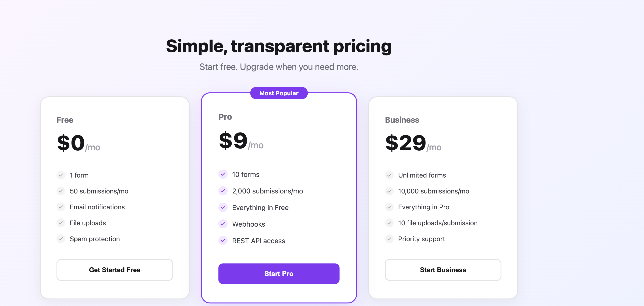The width and height of the screenshot is (644, 306).
Task: Click the checkmark beside Spam protection
Action: 61,239
